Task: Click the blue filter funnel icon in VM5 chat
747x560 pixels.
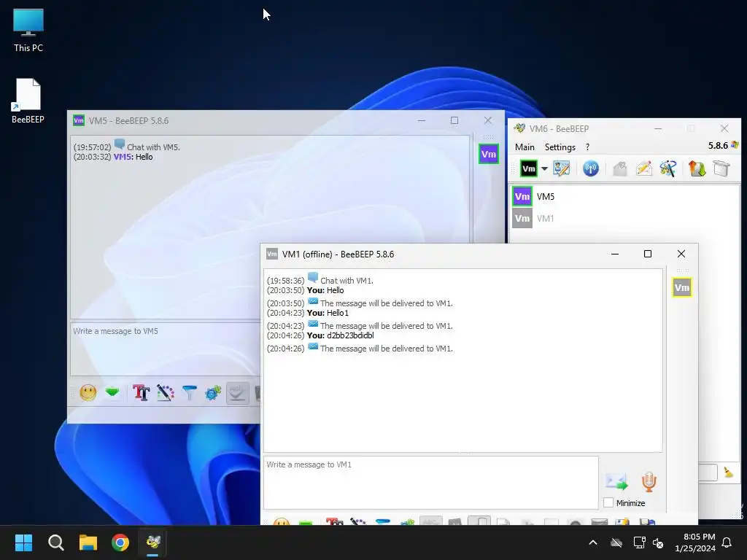Action: tap(190, 393)
